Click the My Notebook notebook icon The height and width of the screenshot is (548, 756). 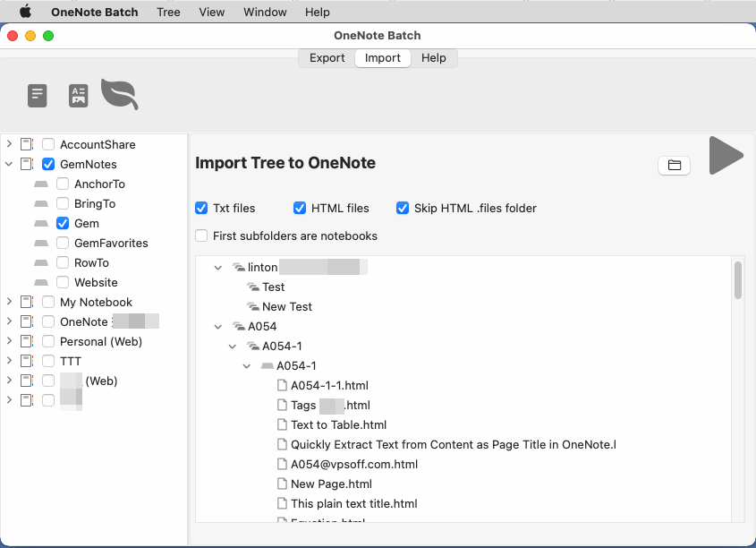[27, 302]
